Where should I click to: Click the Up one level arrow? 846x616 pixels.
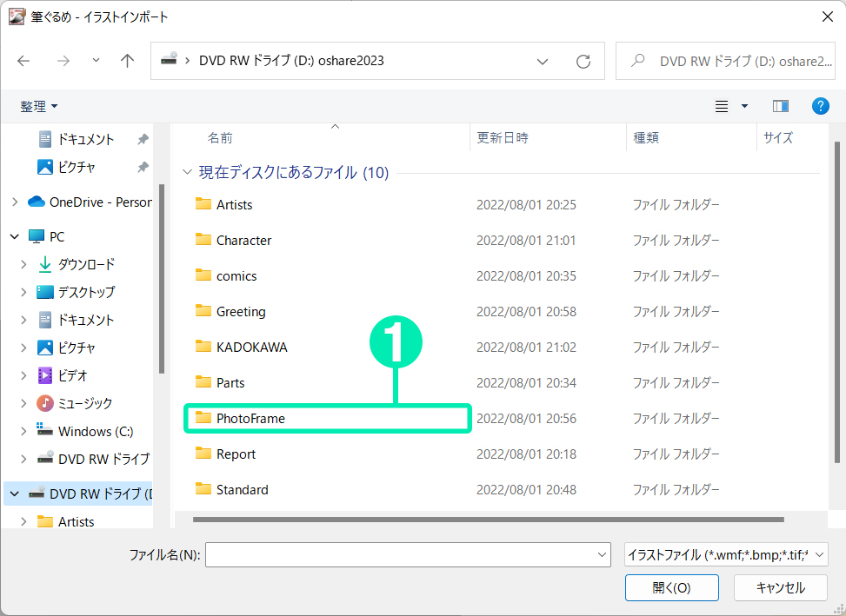[128, 61]
